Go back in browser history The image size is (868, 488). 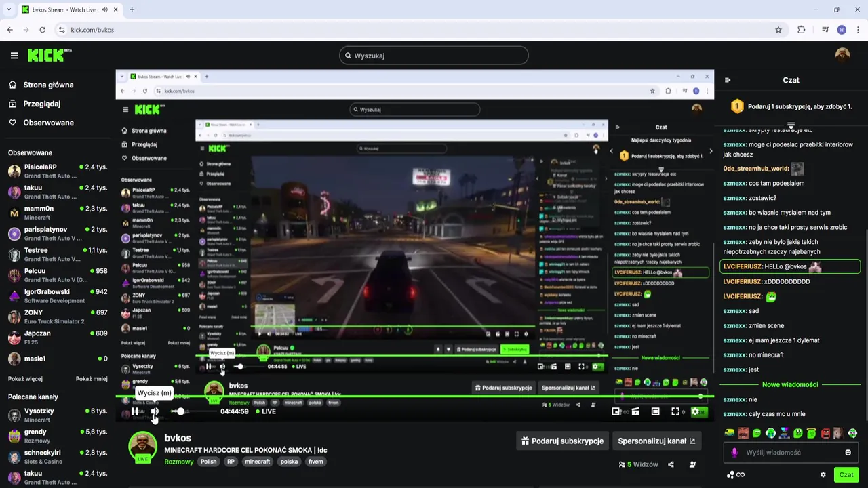pos(10,30)
